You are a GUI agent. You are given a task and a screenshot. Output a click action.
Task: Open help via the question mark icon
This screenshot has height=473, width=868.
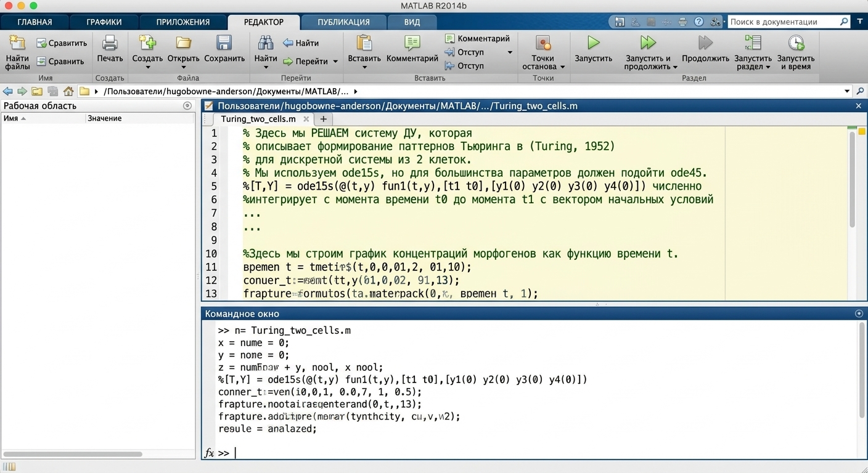pyautogui.click(x=698, y=22)
